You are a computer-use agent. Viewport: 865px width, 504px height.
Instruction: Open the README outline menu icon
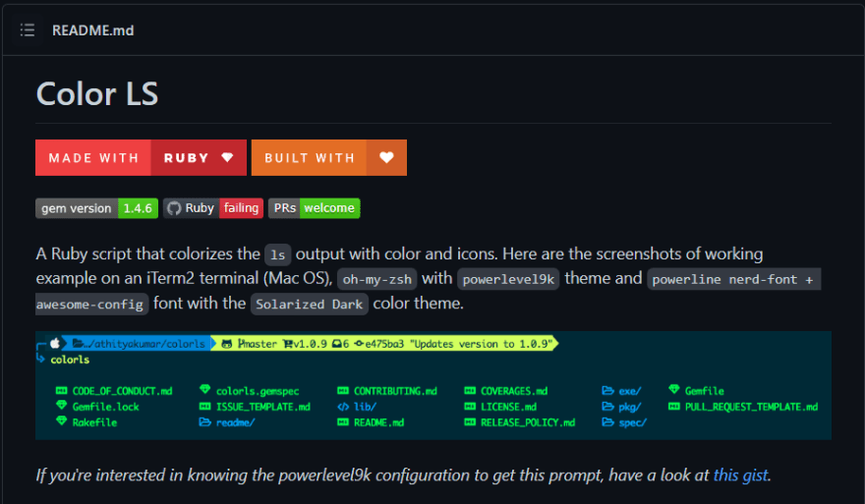[28, 29]
